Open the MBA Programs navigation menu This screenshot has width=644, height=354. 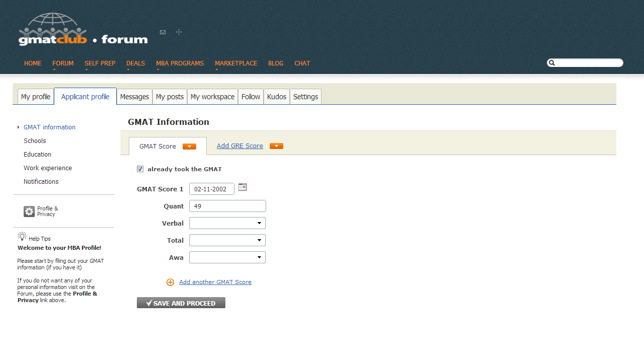[180, 63]
